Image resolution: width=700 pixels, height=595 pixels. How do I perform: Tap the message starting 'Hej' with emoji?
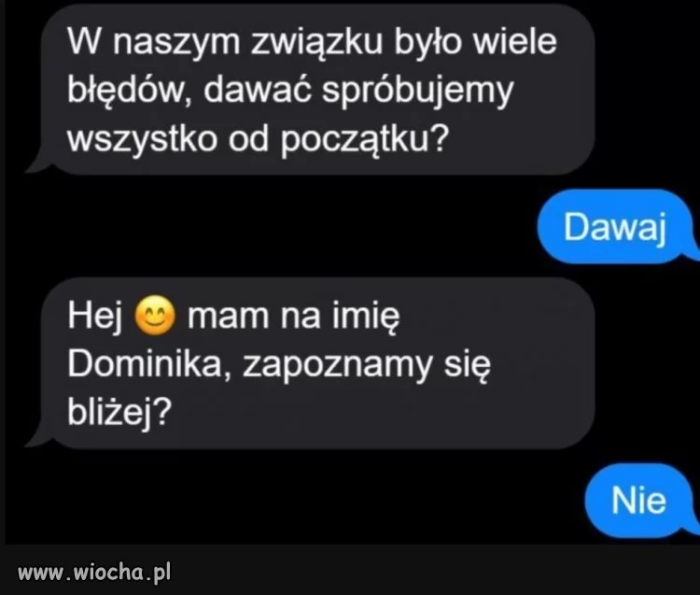318,363
